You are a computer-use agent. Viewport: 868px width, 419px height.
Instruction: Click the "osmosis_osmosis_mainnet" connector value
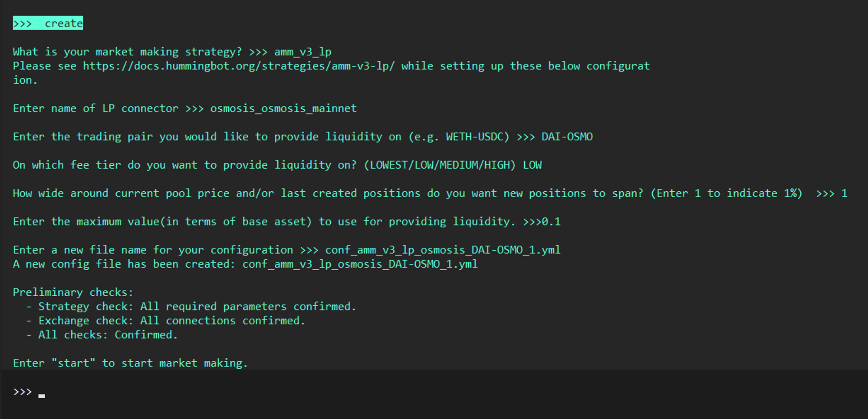point(283,108)
